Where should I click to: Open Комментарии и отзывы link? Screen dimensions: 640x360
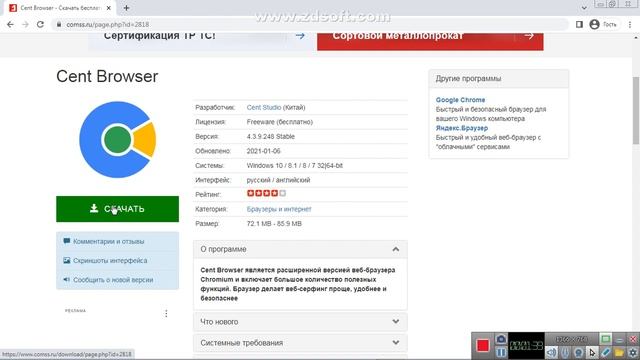[x=109, y=241]
